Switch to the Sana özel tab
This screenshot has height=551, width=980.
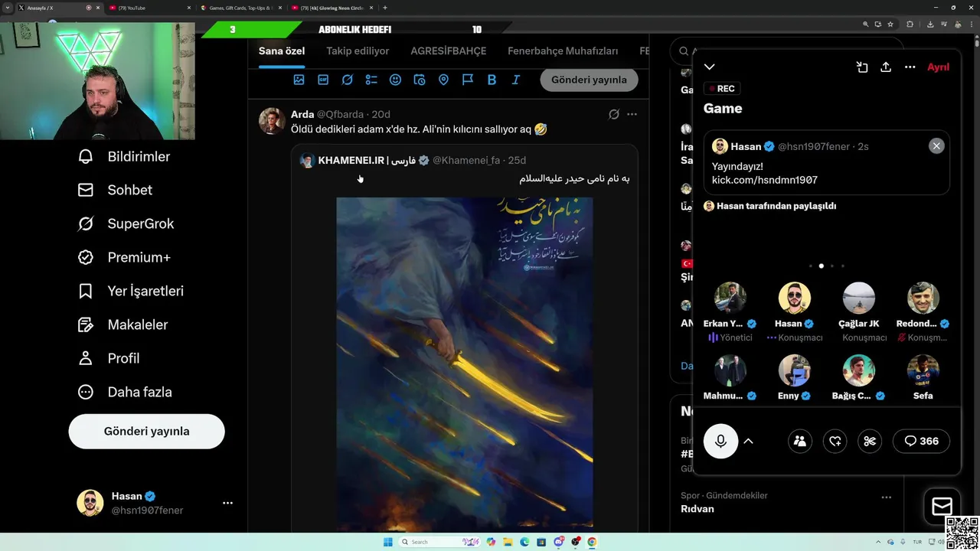tap(282, 51)
